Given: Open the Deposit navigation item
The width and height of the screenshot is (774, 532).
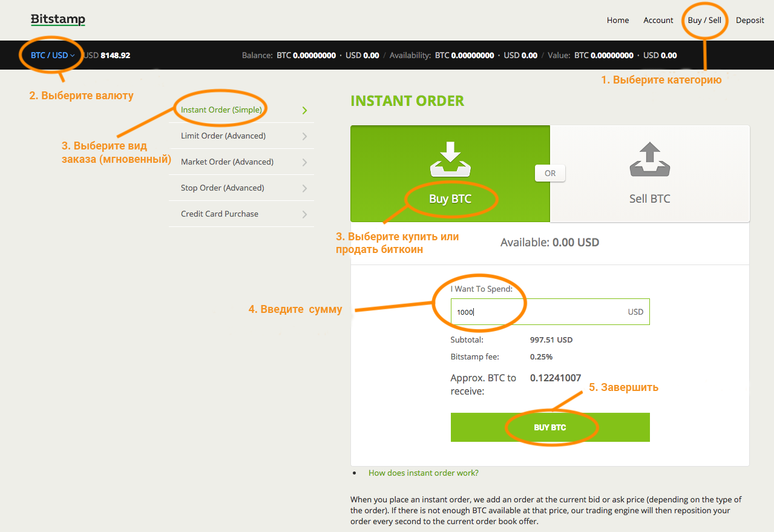Looking at the screenshot, I should click(x=750, y=20).
